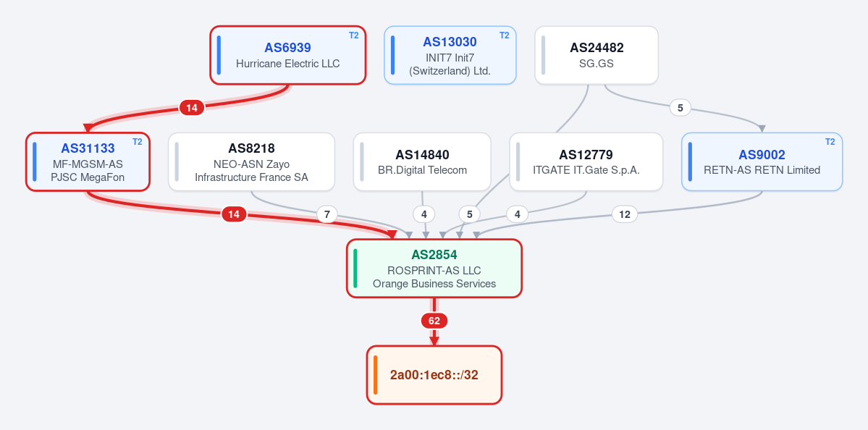Viewport: 868px width, 430px height.
Task: Click the AS12779 ITGATE node
Action: point(586,161)
